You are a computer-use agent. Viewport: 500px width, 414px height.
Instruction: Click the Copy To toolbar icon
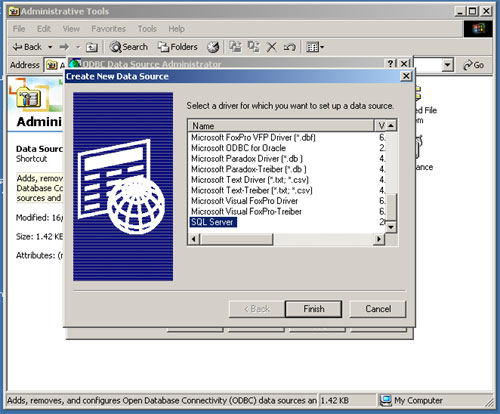[254, 47]
